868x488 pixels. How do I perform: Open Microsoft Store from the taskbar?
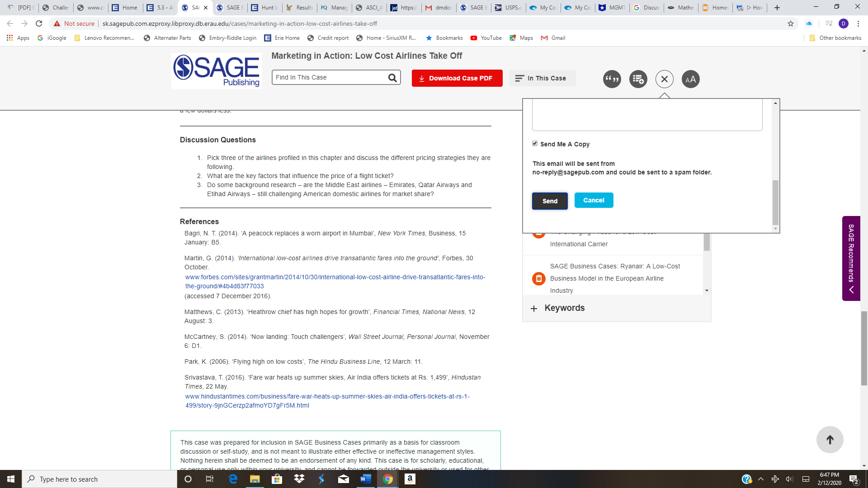pos(277,479)
